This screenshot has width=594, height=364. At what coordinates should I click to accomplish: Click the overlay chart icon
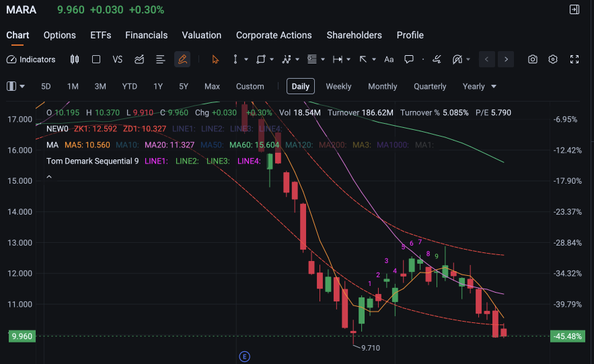[139, 59]
